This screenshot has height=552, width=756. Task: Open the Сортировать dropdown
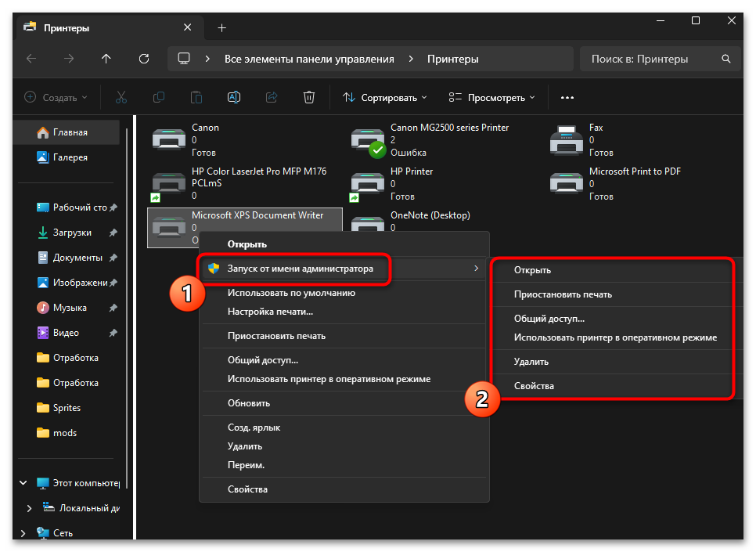click(x=385, y=97)
